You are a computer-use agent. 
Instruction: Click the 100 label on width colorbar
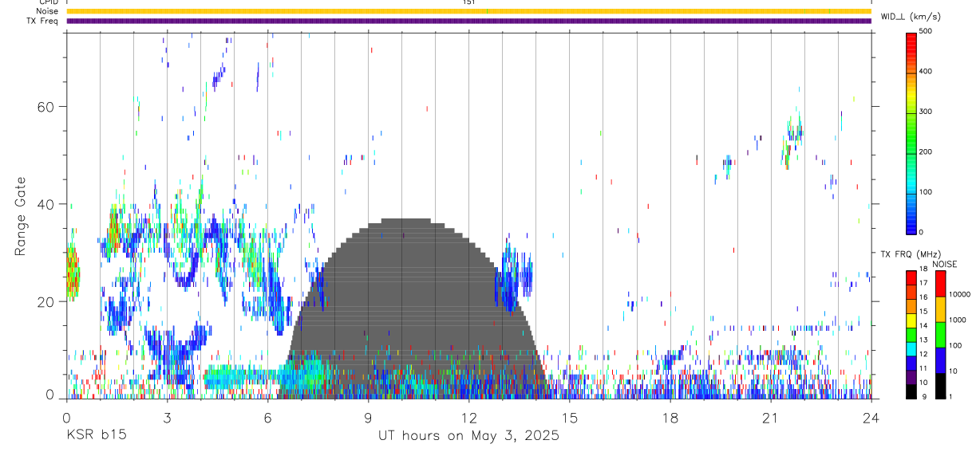(x=925, y=192)
